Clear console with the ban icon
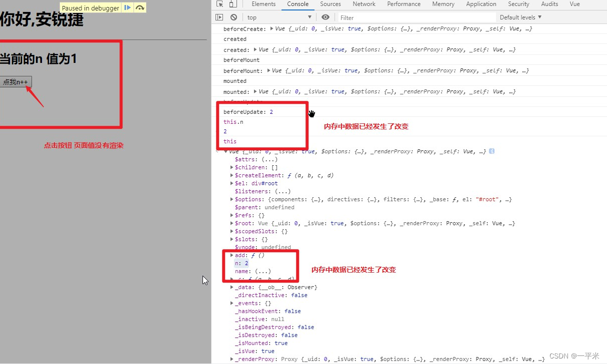Image resolution: width=607 pixels, height=364 pixels. [x=233, y=17]
